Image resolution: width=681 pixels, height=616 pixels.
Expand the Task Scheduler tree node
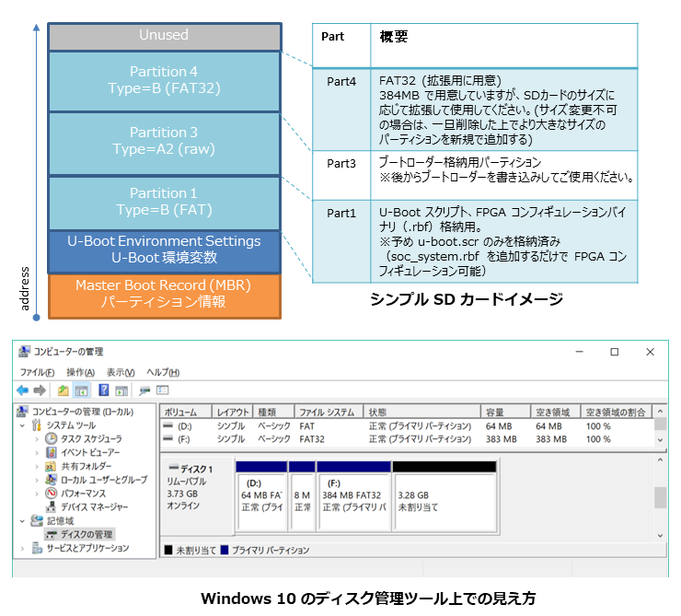tap(37, 439)
